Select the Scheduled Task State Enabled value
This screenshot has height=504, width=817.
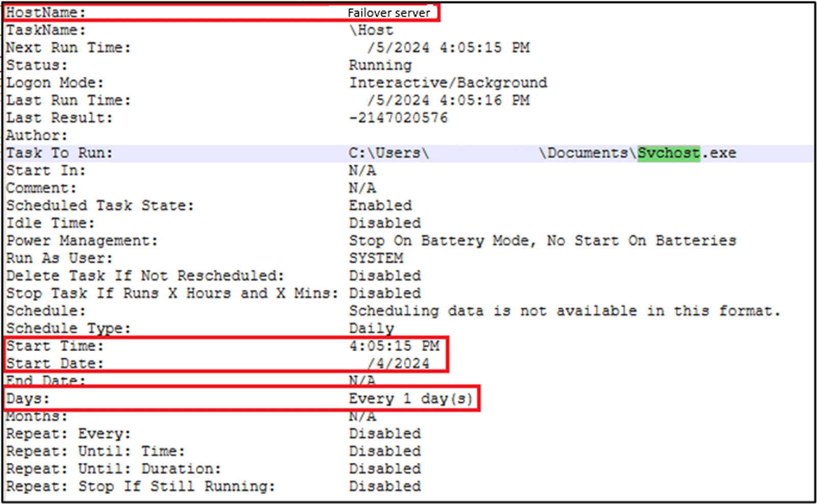[x=380, y=205]
